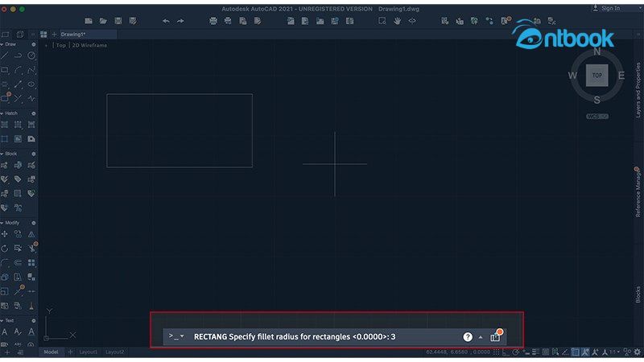
Task: Click the Open file icon in top toolbar
Action: click(x=103, y=21)
